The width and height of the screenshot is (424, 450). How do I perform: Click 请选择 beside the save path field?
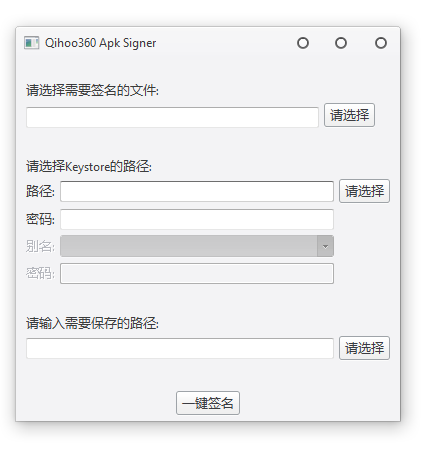tap(364, 348)
